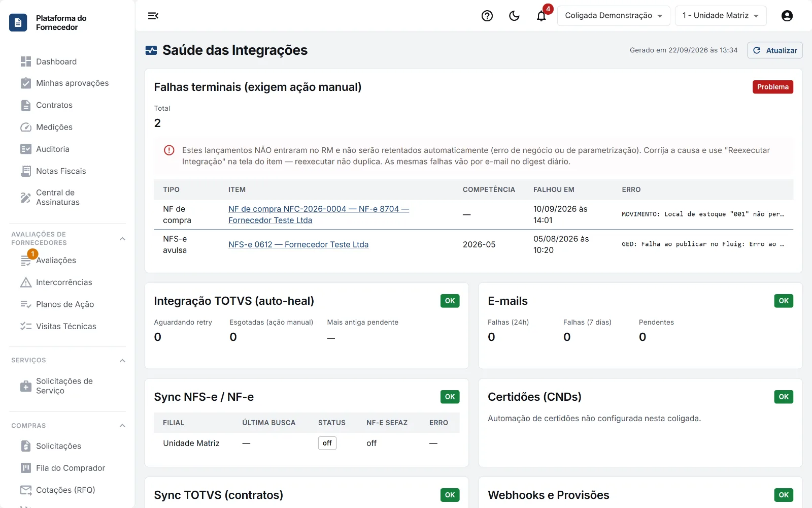Click the Intercorrências warning triangle icon

[x=26, y=282]
